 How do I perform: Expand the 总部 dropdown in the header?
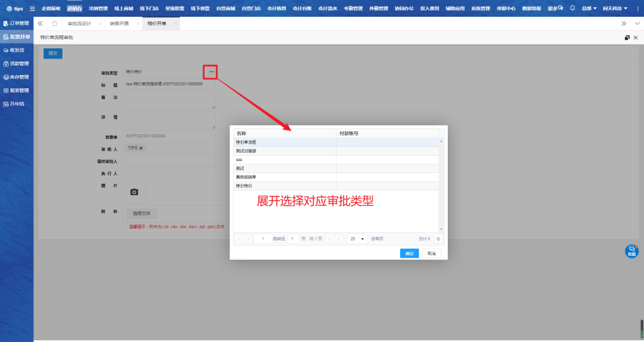tap(589, 8)
